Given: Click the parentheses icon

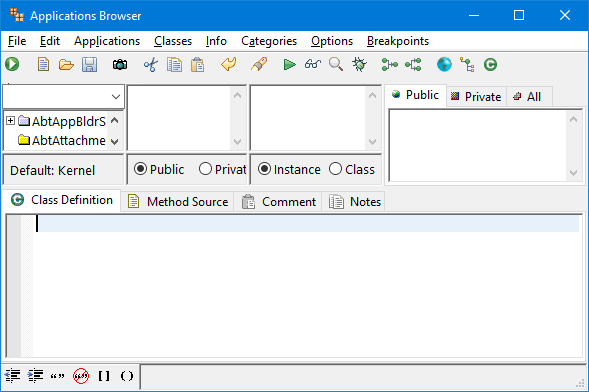Looking at the screenshot, I should pos(127,375).
